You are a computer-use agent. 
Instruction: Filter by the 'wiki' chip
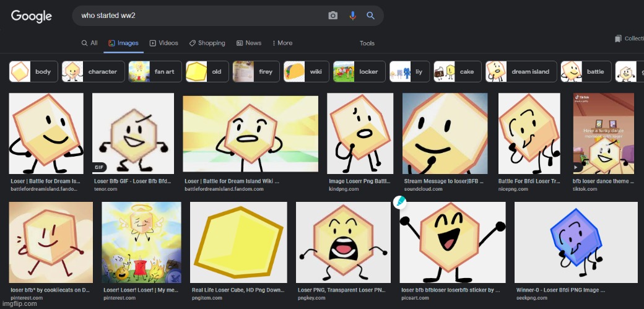(306, 71)
